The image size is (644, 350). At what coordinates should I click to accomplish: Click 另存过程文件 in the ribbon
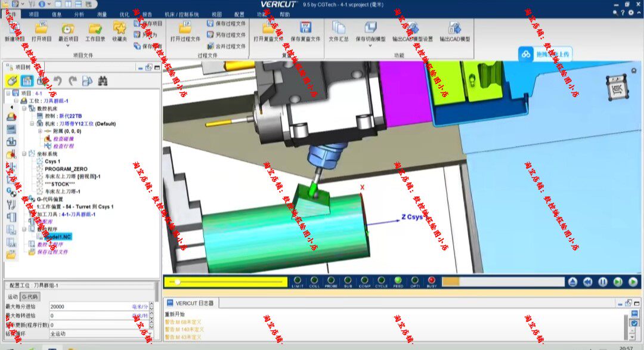pos(226,35)
